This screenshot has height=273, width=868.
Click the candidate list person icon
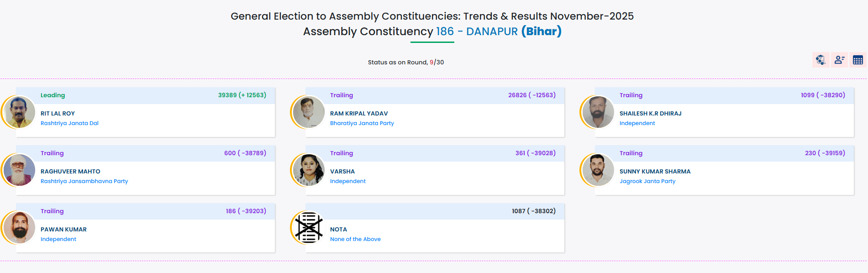point(839,60)
